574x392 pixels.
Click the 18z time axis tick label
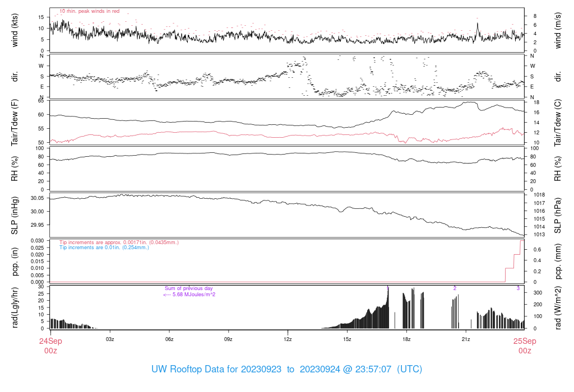point(406,339)
